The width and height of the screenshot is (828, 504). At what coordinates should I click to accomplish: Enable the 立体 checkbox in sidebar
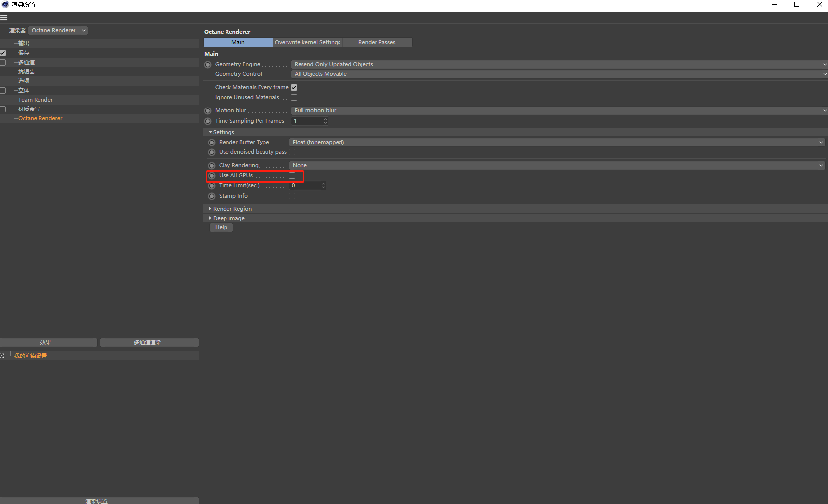pos(3,90)
